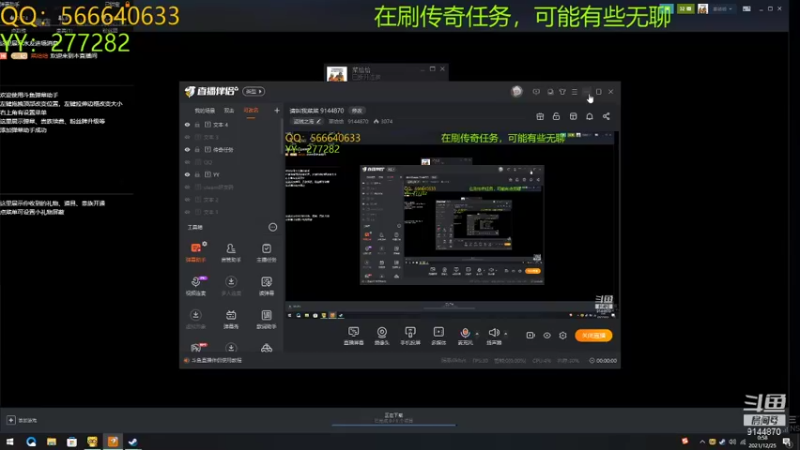Hide the 文本 4 source layer

tap(187, 124)
